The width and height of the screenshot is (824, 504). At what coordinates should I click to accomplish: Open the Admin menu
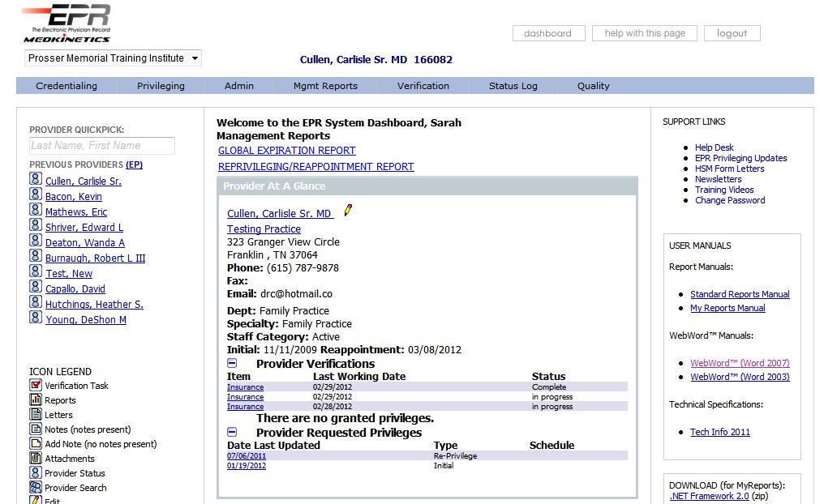pos(239,86)
